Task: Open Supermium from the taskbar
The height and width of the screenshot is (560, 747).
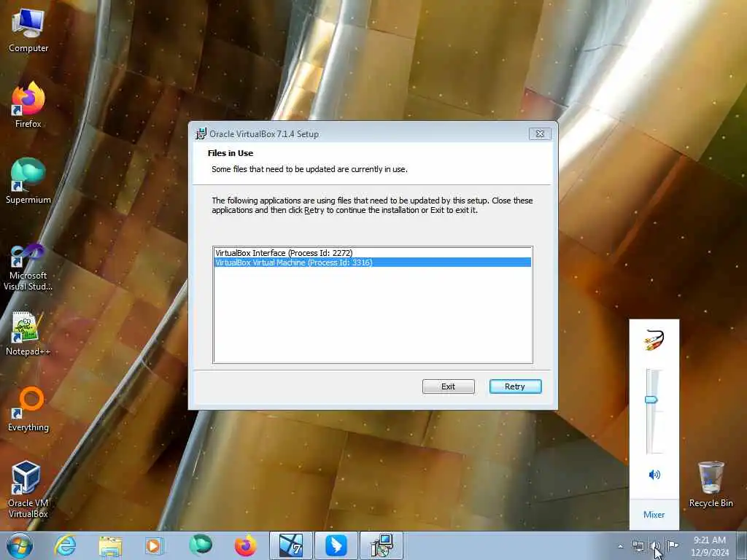Action: click(x=200, y=545)
